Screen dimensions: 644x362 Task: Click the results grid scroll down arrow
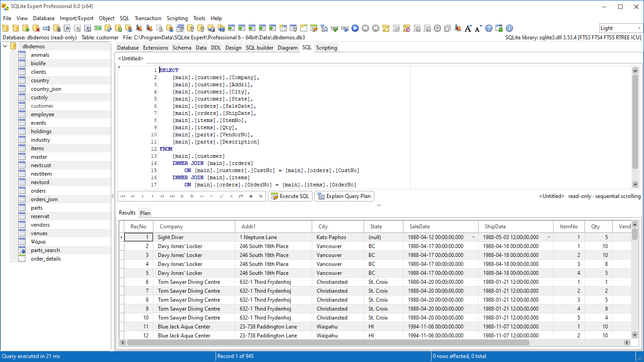(x=635, y=335)
